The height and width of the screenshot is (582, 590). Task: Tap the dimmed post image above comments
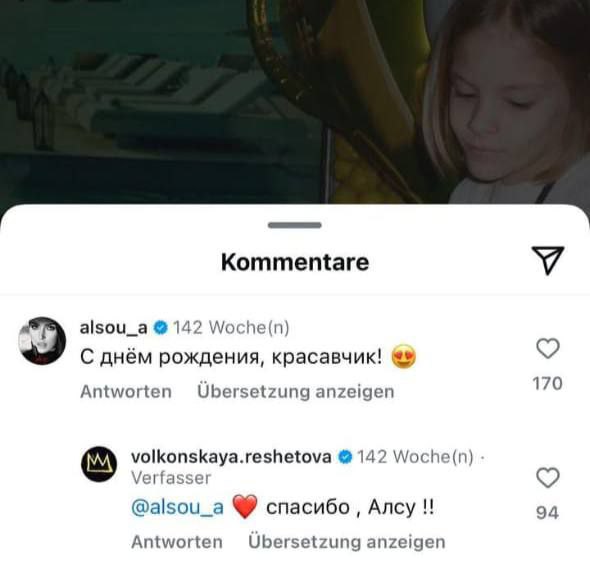295,102
